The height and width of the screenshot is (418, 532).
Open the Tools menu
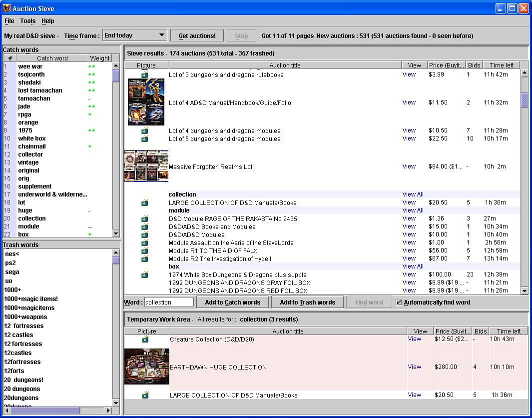28,20
